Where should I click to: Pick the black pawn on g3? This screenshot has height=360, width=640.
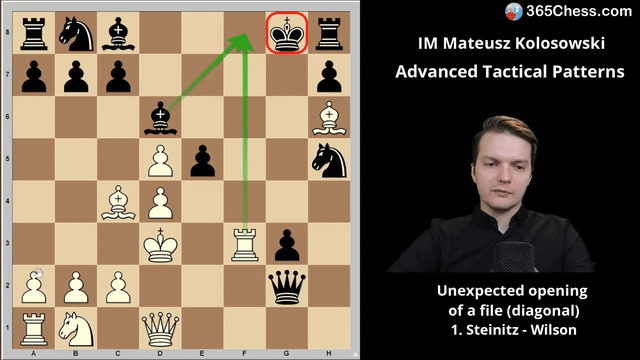(287, 245)
